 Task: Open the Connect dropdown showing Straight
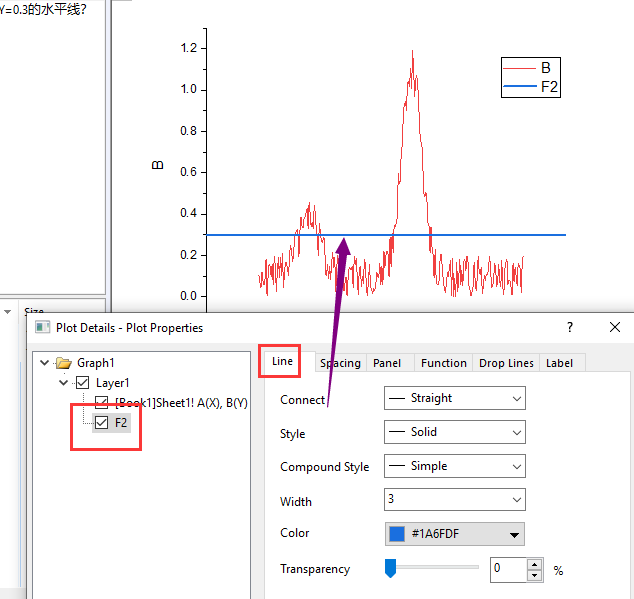(454, 398)
